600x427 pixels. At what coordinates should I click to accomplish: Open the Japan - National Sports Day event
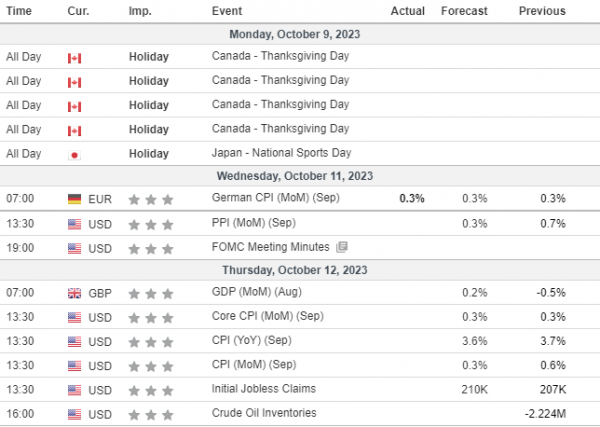coord(281,153)
